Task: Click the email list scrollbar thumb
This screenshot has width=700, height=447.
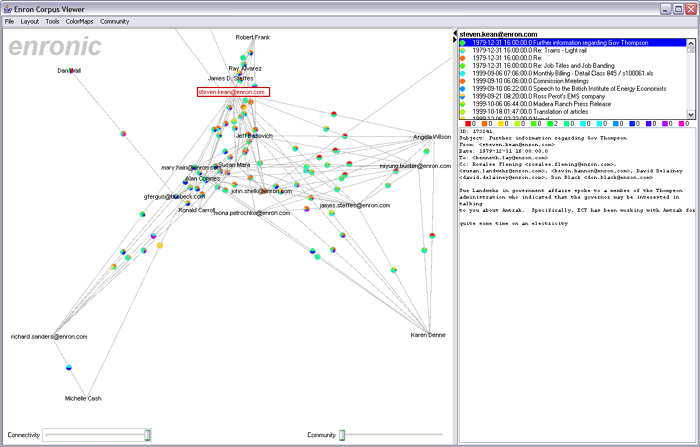Action: point(691,50)
